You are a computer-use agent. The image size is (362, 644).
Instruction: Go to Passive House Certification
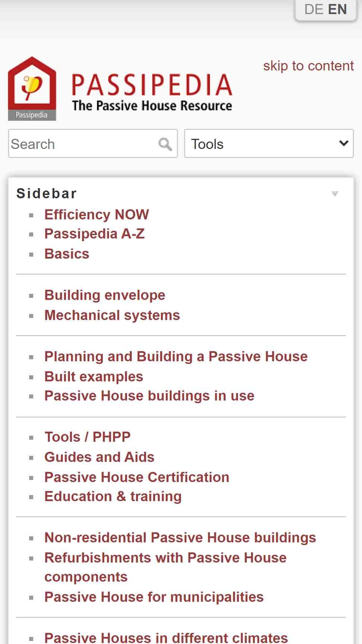pos(137,477)
